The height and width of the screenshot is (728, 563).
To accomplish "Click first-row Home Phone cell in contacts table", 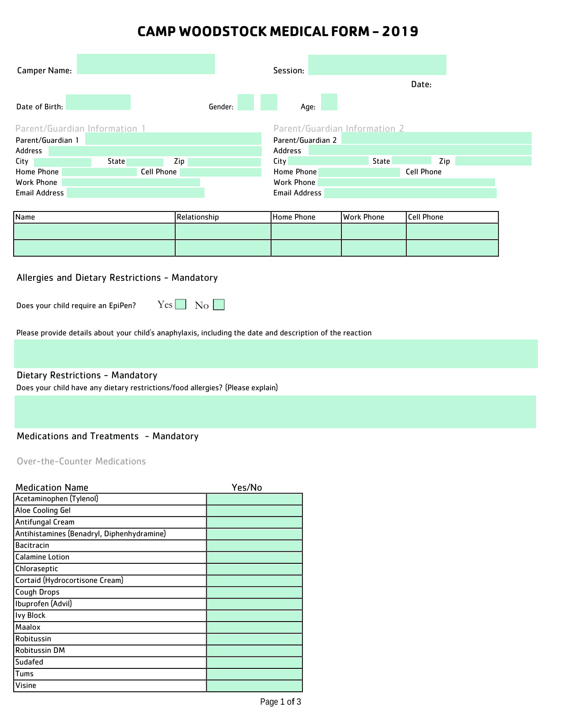I will [306, 232].
